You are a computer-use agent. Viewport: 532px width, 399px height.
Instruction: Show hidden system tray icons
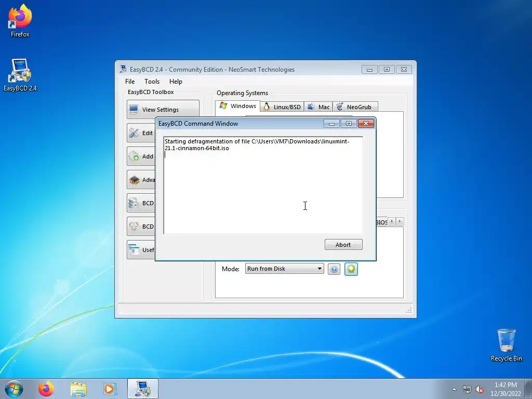454,389
